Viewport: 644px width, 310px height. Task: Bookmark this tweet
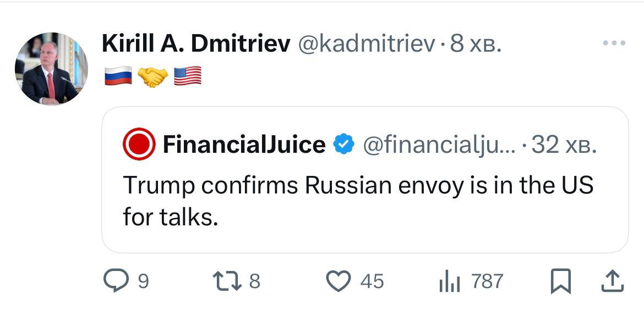coord(560,281)
